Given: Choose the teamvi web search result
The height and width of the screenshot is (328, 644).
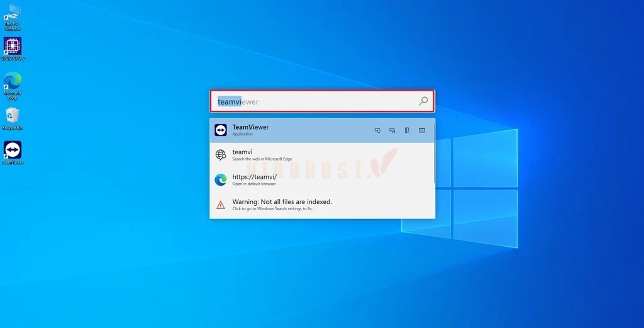Looking at the screenshot, I should click(x=322, y=155).
